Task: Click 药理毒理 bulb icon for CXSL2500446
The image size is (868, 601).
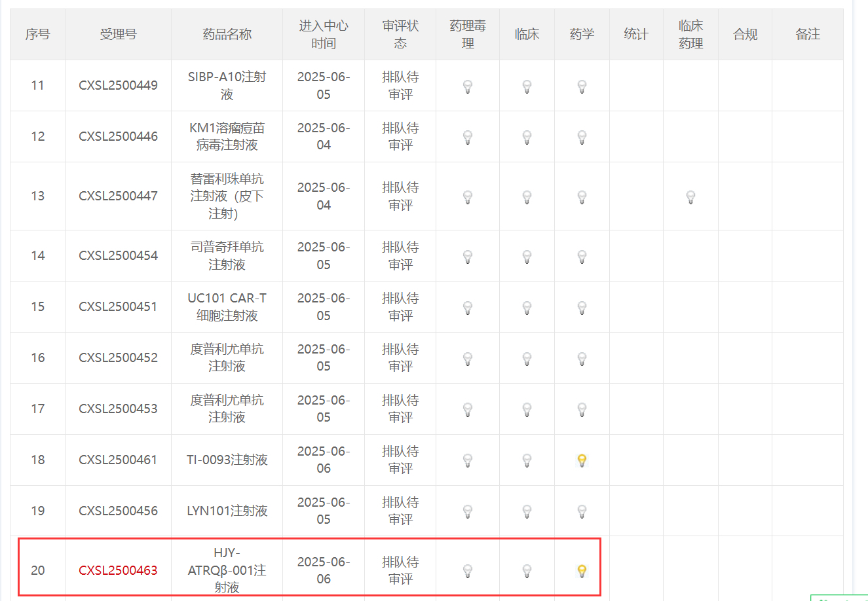Action: tap(468, 137)
